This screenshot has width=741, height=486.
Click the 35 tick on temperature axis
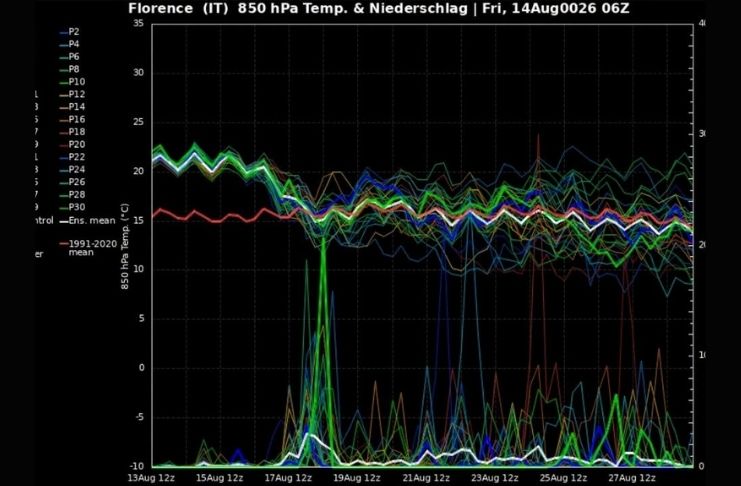[x=138, y=23]
